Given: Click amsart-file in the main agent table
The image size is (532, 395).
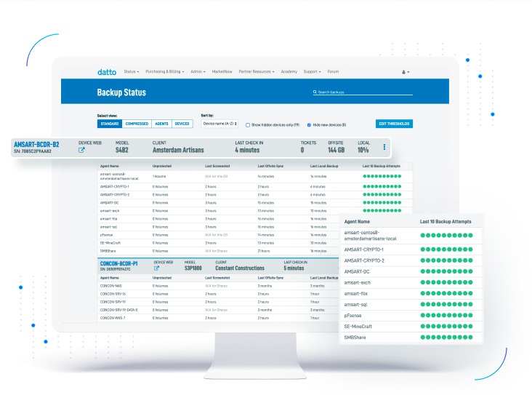Looking at the screenshot, I should point(108,219).
